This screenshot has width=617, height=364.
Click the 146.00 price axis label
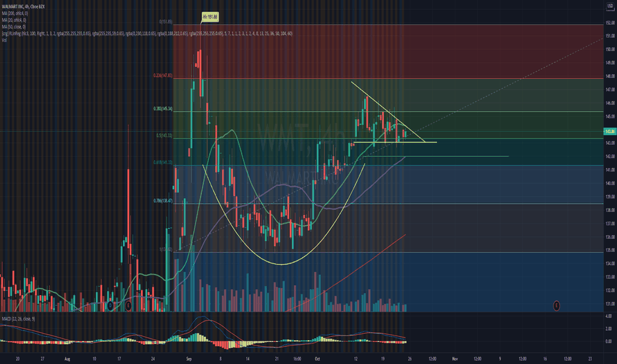(x=610, y=103)
